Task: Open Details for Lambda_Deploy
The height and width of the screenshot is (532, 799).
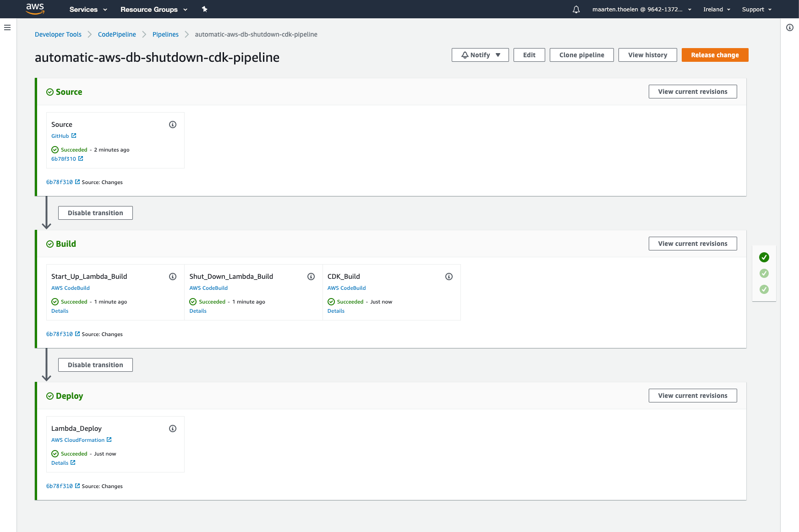Action: click(x=60, y=463)
